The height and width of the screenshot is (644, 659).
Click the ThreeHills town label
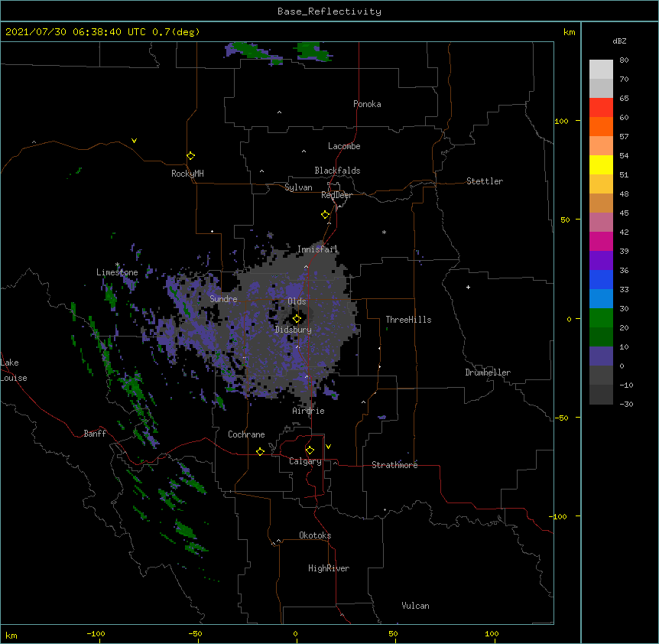pos(408,320)
